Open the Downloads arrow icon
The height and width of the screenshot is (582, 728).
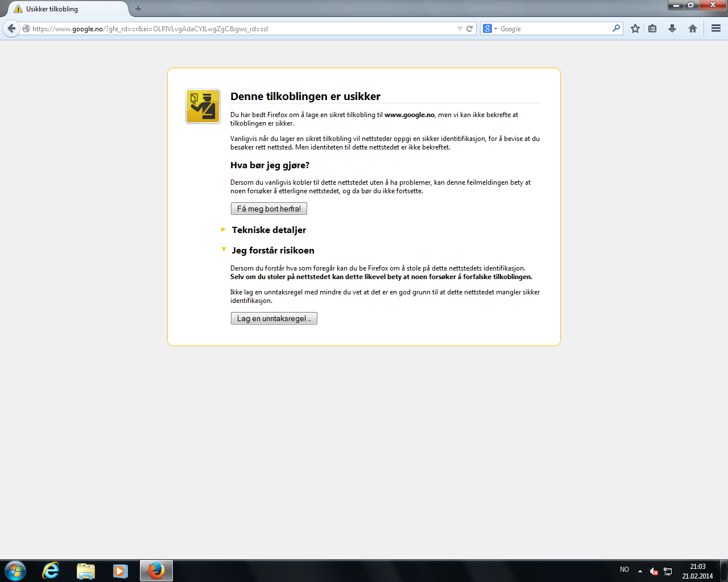672,28
